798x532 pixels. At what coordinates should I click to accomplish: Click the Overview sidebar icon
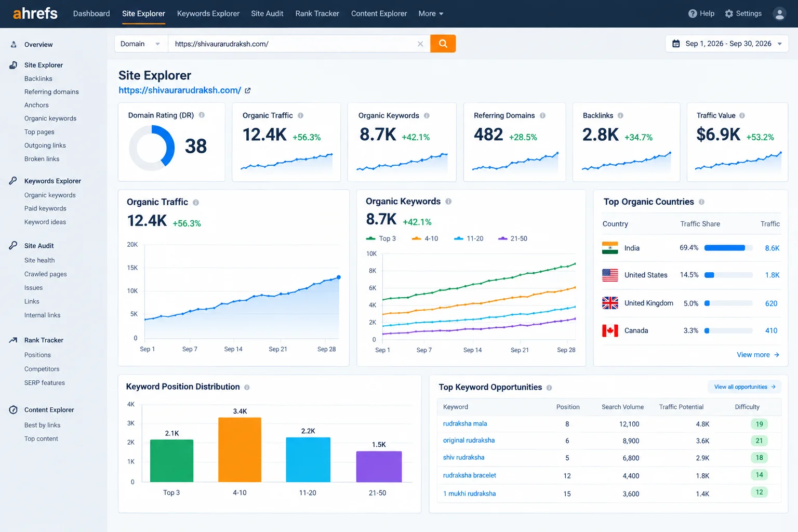click(14, 45)
